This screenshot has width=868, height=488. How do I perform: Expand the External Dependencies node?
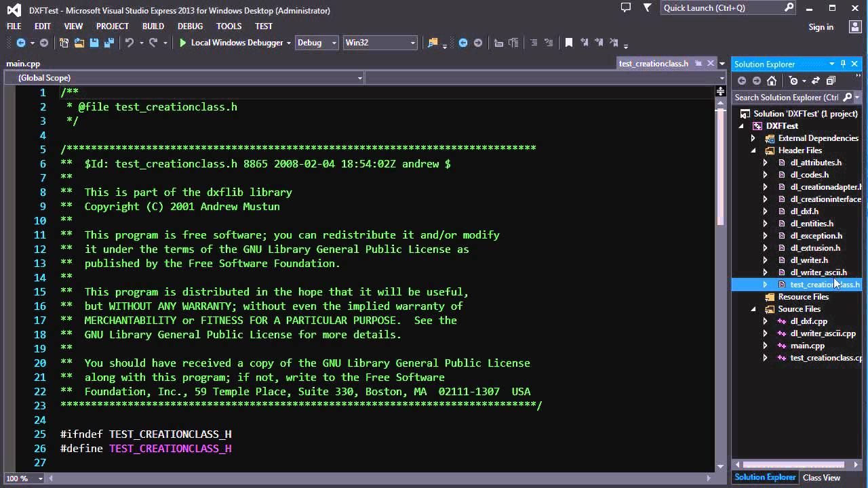(x=753, y=138)
